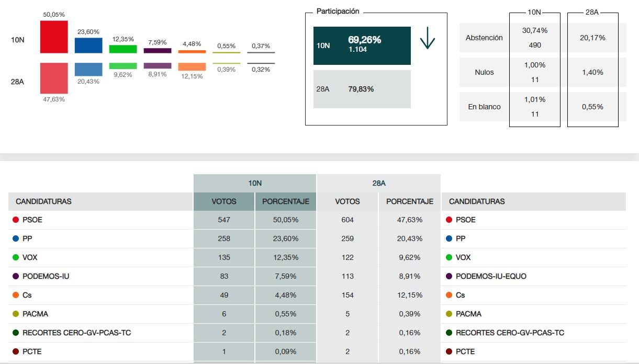Click RECORTES CERO-GV-PCAS-TC in the left list
The width and height of the screenshot is (639, 364).
pyautogui.click(x=76, y=333)
